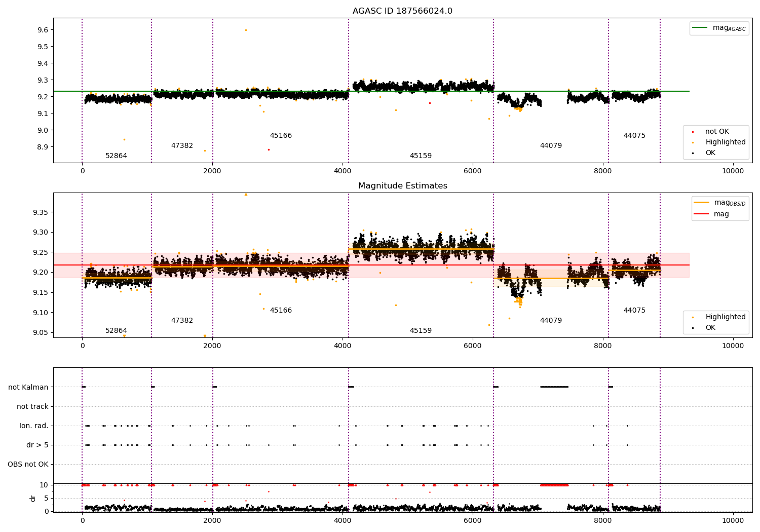Select the mag AGASC legend label
The image size is (760, 532).
point(729,28)
